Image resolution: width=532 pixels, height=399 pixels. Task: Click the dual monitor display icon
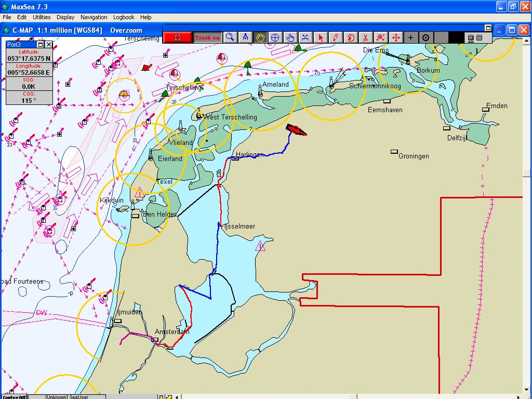(475, 37)
